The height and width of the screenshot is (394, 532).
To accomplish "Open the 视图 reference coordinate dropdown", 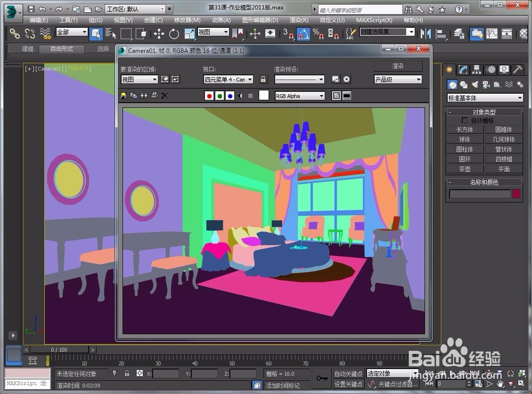I will 213,32.
